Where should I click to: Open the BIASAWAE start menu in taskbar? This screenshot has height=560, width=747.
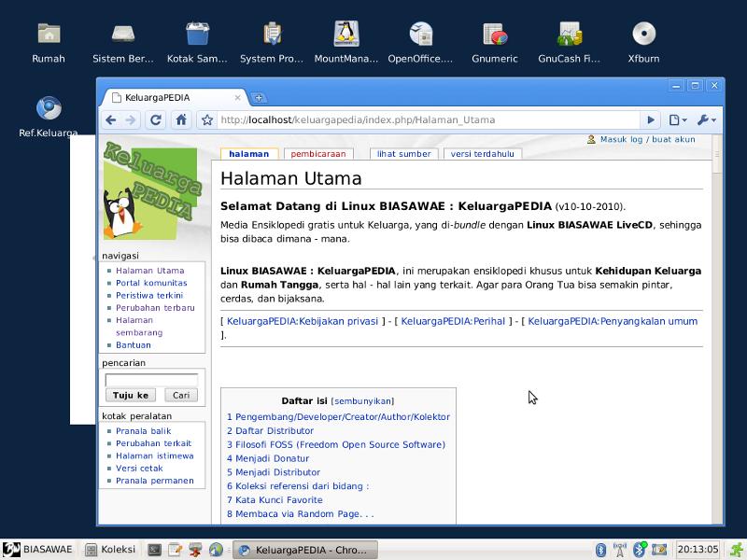(37, 550)
